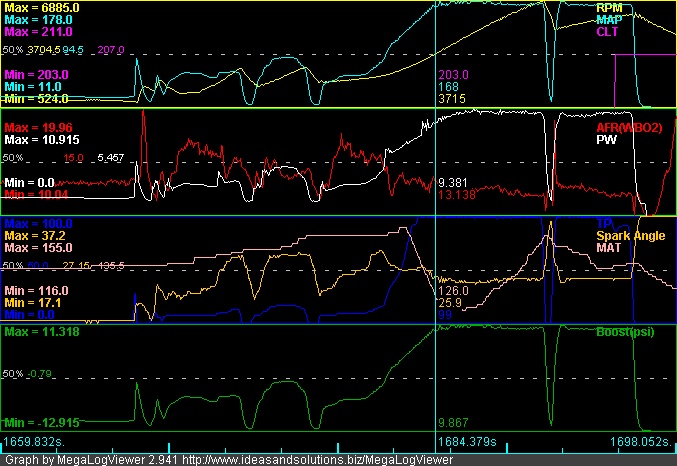Click the start time 1659.832s
Screen dimensions: 677x466
tap(34, 442)
